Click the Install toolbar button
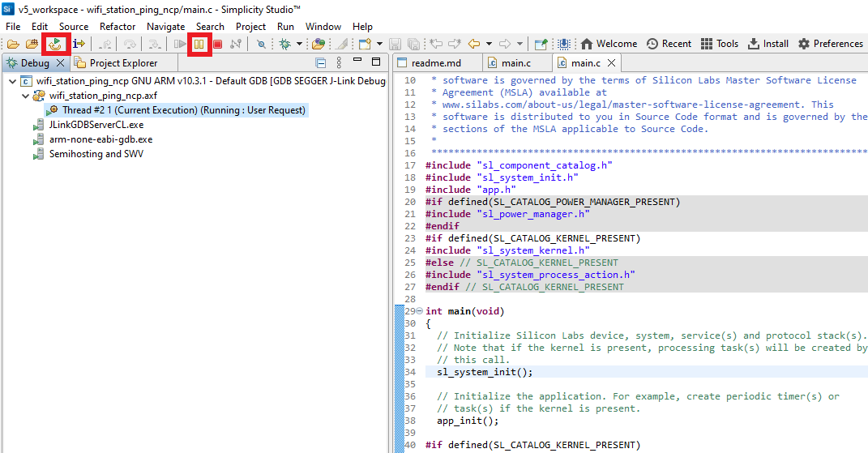Image resolution: width=868 pixels, height=453 pixels. pyautogui.click(x=768, y=44)
